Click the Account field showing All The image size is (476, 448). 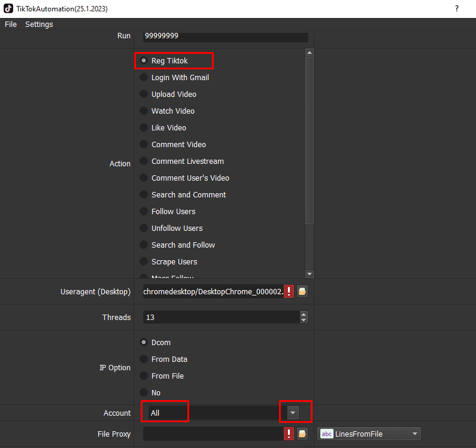217,413
